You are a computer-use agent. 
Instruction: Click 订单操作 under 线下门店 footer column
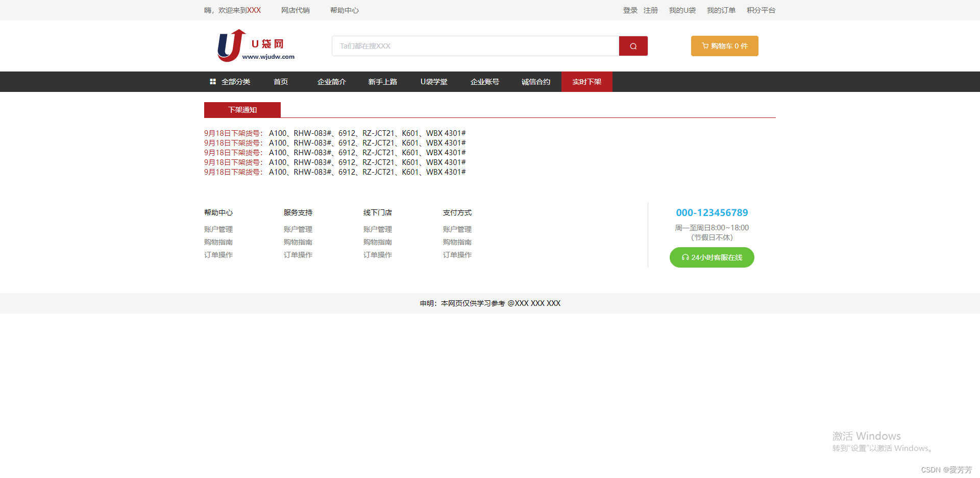[378, 255]
